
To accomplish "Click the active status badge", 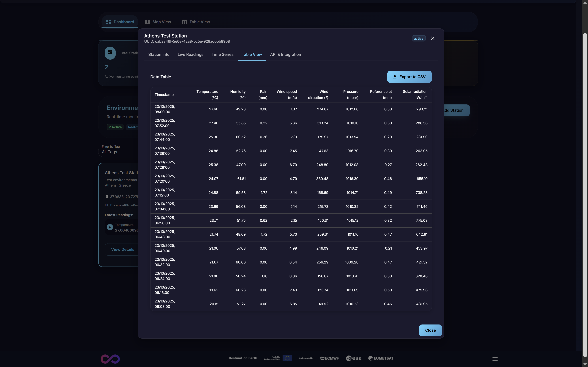I will [x=418, y=38].
